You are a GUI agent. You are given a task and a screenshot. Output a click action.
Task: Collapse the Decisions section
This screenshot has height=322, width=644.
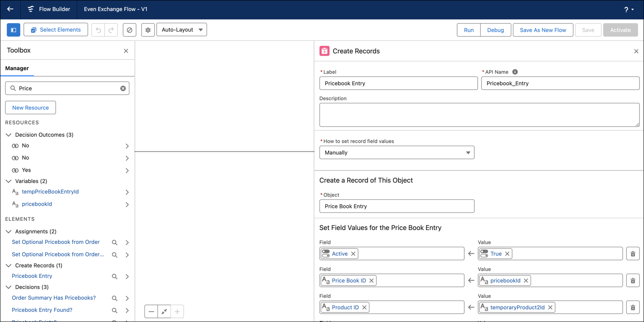[x=8, y=287]
